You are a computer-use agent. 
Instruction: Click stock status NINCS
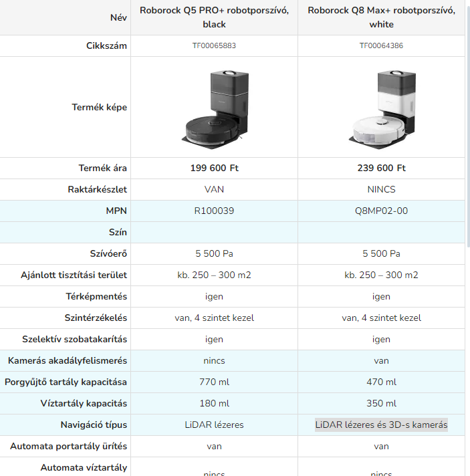pos(382,189)
